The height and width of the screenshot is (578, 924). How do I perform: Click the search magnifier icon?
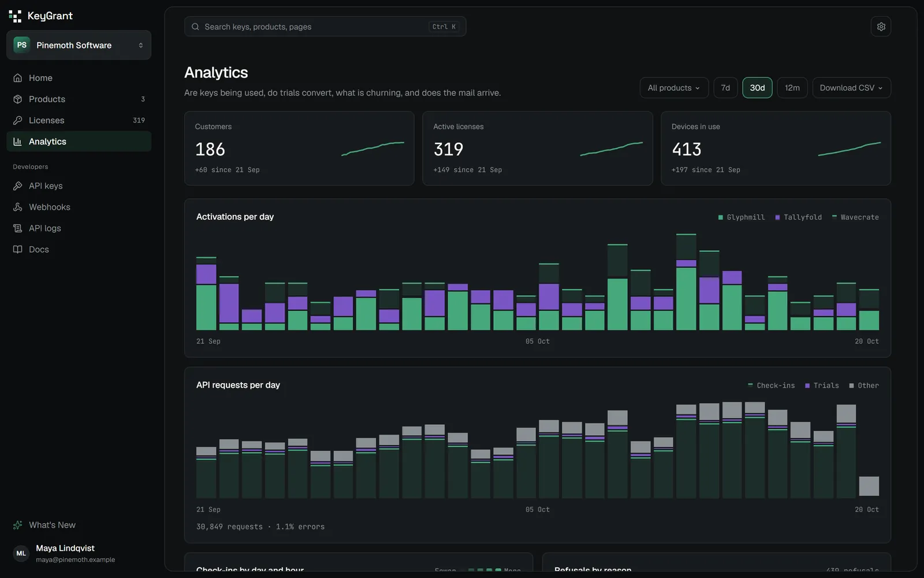196,27
